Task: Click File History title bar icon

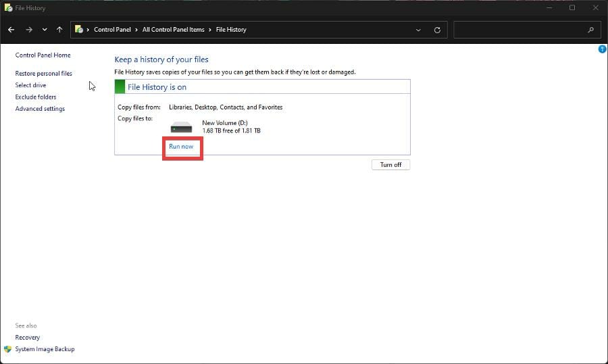Action: tap(8, 7)
